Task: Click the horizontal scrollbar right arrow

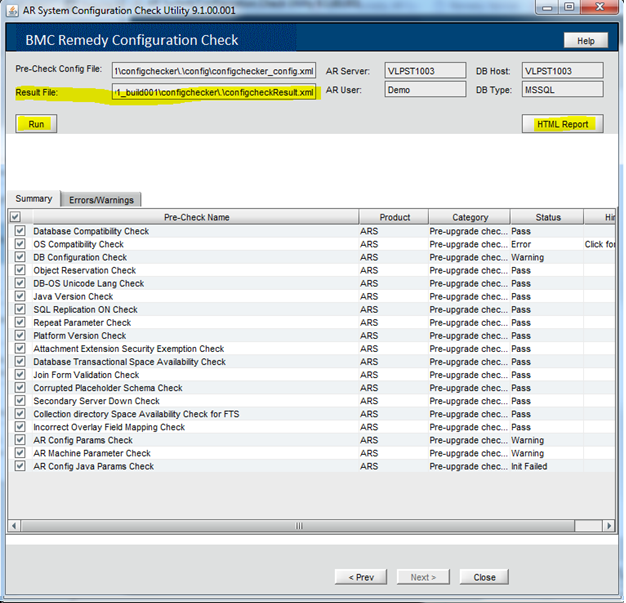Action: [x=608, y=526]
